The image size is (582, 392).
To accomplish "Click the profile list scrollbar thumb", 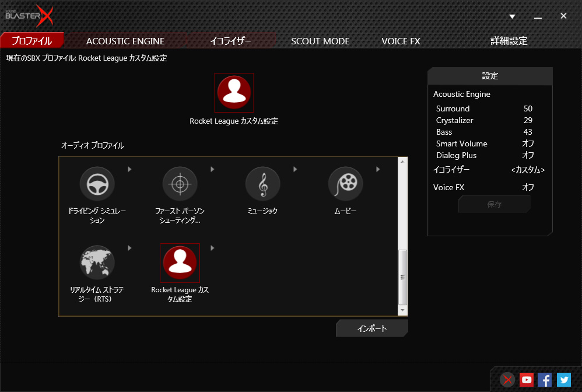I will tap(402, 277).
